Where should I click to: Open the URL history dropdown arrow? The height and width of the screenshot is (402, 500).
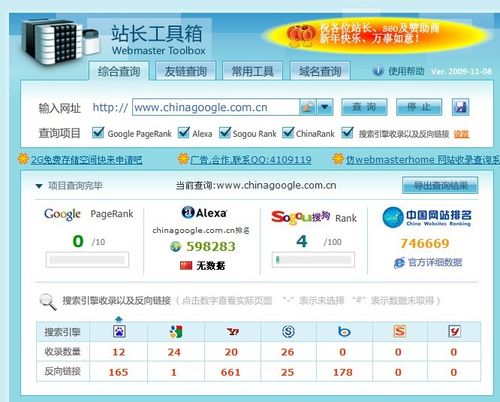coord(325,107)
